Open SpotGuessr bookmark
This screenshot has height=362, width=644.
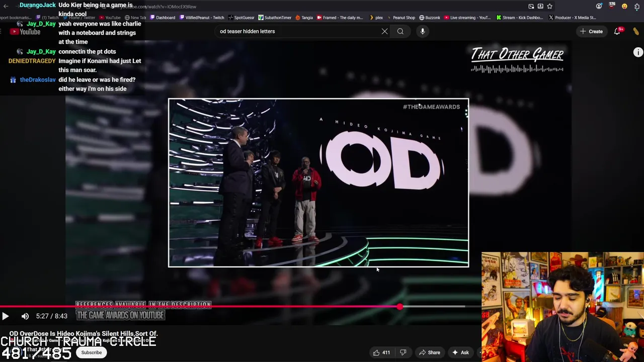[x=241, y=18]
